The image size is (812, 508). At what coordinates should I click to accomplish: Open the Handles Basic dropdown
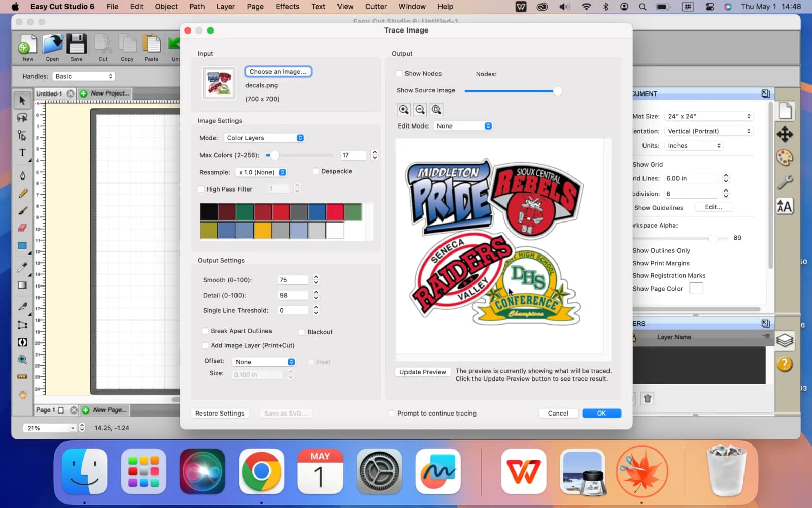point(84,76)
